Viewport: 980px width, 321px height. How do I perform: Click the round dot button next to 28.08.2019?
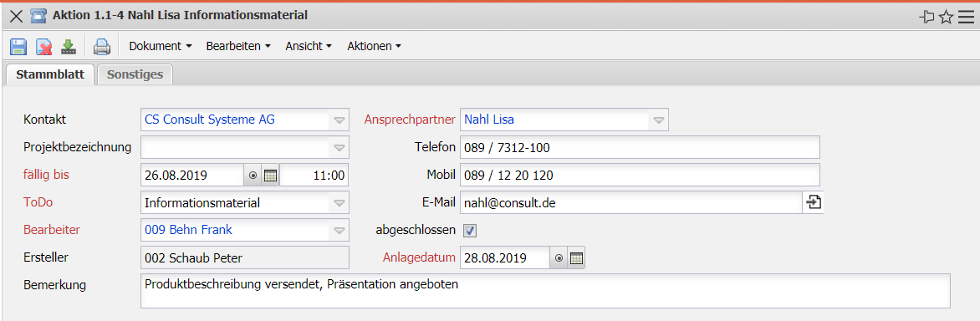(559, 257)
